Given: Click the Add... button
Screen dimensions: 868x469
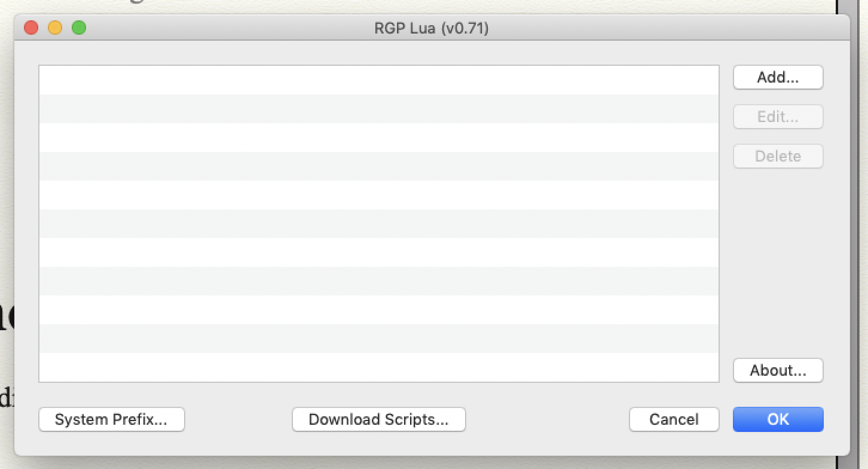Looking at the screenshot, I should [x=778, y=77].
